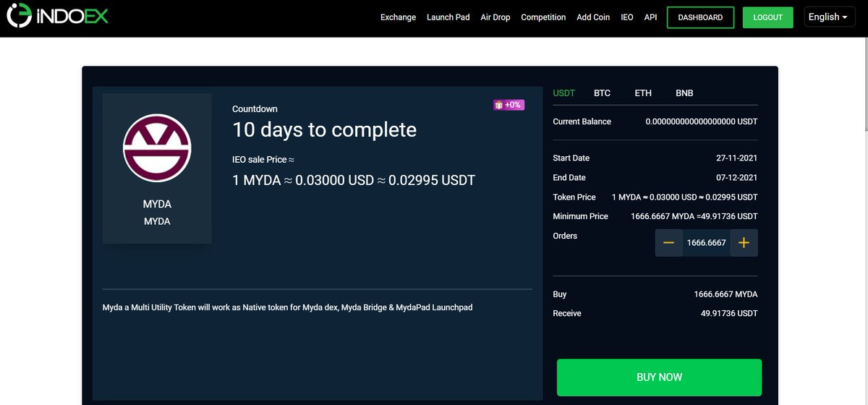The height and width of the screenshot is (405, 868).
Task: Click the Current Balance value in USDT
Action: coord(702,121)
